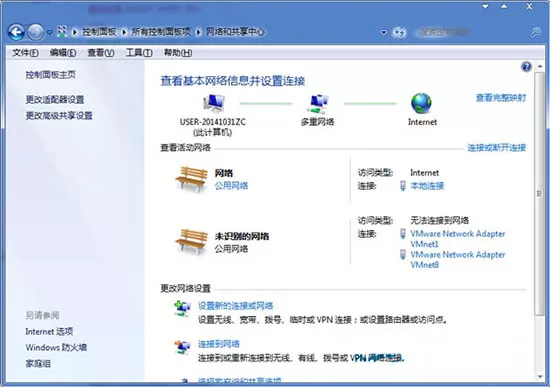
Task: Click the scrollbar down arrow
Action: click(x=540, y=377)
